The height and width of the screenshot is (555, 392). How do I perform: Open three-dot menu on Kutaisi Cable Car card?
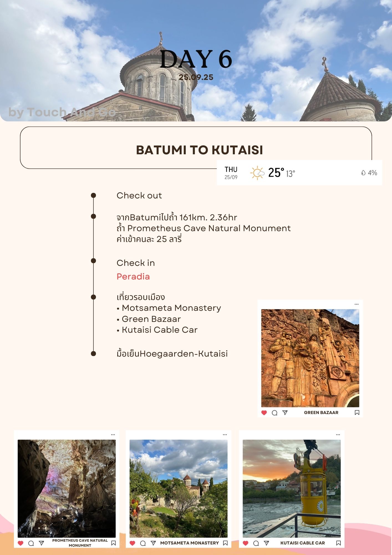tap(338, 435)
